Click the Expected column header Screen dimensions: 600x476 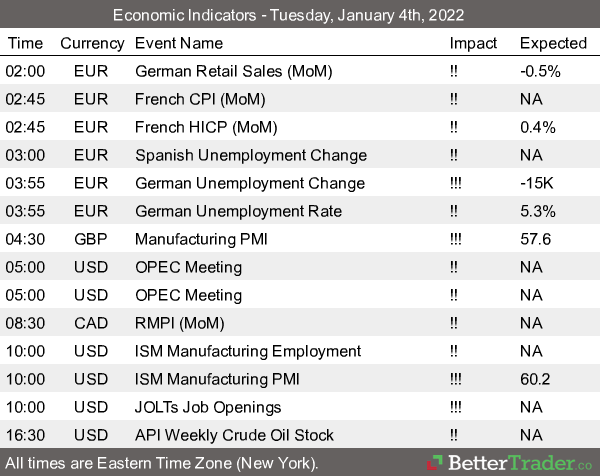[x=553, y=43]
